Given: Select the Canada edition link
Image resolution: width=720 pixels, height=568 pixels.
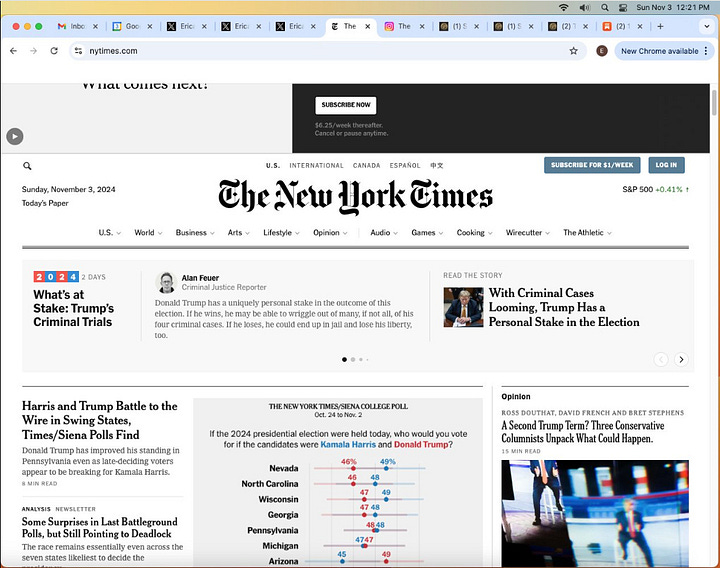Looking at the screenshot, I should 366,165.
